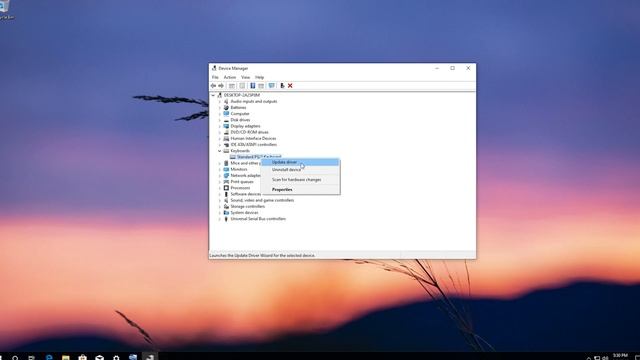Select the DESKTOP computer name row
This screenshot has height=360, width=640.
(242, 95)
